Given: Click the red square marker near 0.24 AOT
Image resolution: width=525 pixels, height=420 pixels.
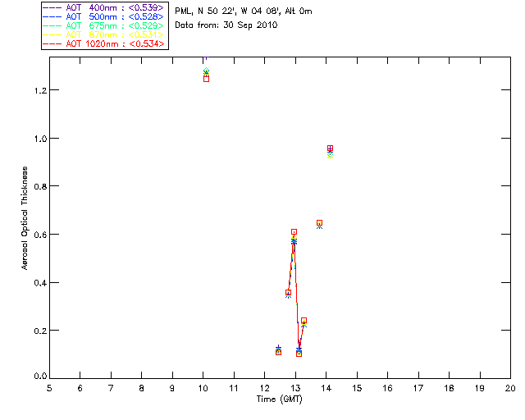Looking at the screenshot, I should coord(304,321).
